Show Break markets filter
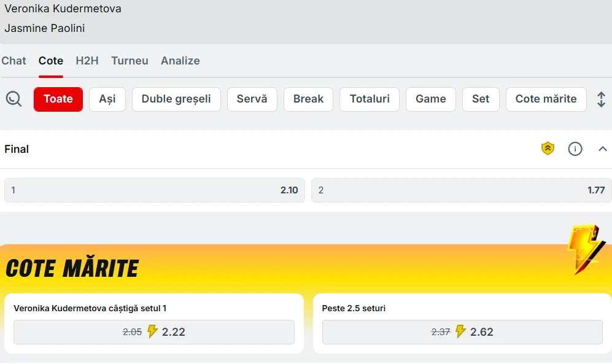Viewport: 612px width, 364px height. [308, 99]
